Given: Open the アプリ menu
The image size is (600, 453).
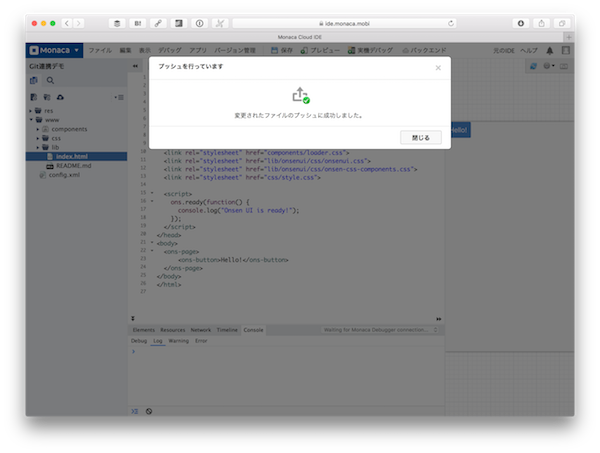Looking at the screenshot, I should tap(198, 51).
